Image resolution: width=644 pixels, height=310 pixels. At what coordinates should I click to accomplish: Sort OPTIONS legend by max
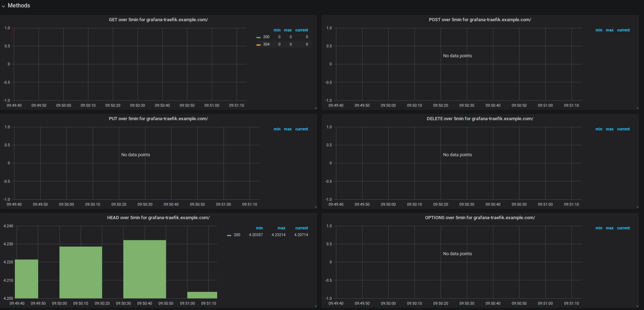coord(610,228)
